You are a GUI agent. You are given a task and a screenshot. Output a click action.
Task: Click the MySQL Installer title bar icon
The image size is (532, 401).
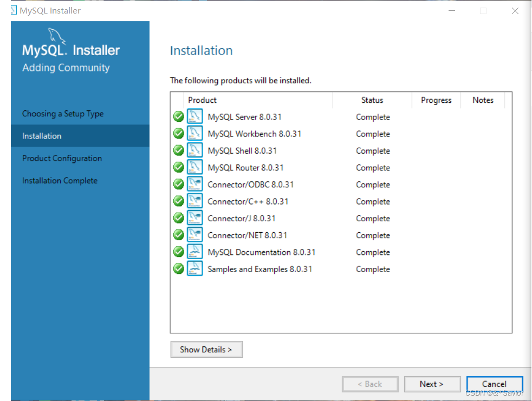tap(14, 10)
